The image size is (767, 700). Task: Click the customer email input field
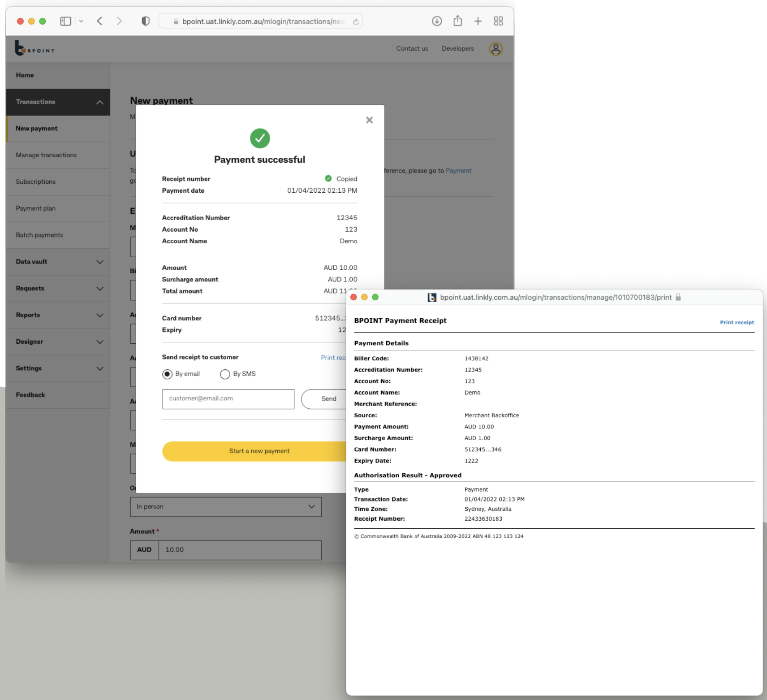pos(228,399)
